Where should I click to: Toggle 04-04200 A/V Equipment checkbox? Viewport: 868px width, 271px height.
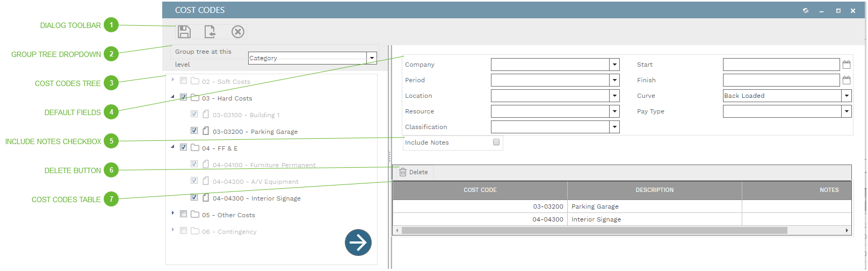click(194, 181)
